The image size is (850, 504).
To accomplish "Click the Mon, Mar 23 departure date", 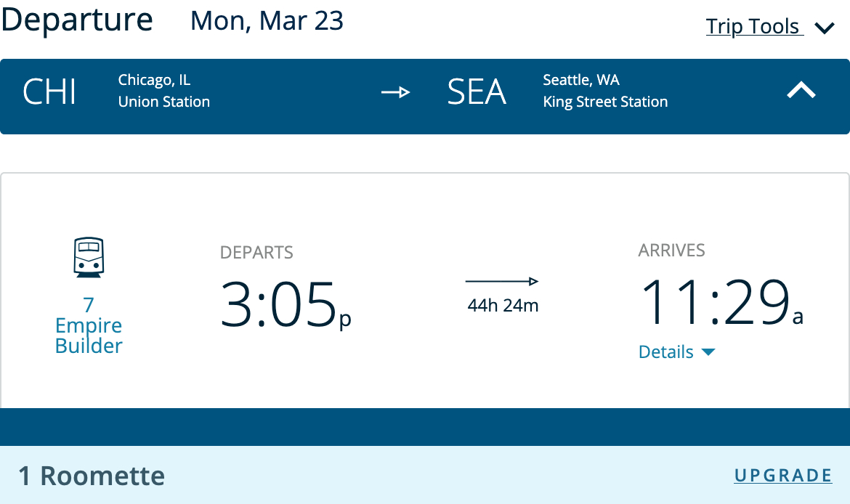I will [267, 20].
